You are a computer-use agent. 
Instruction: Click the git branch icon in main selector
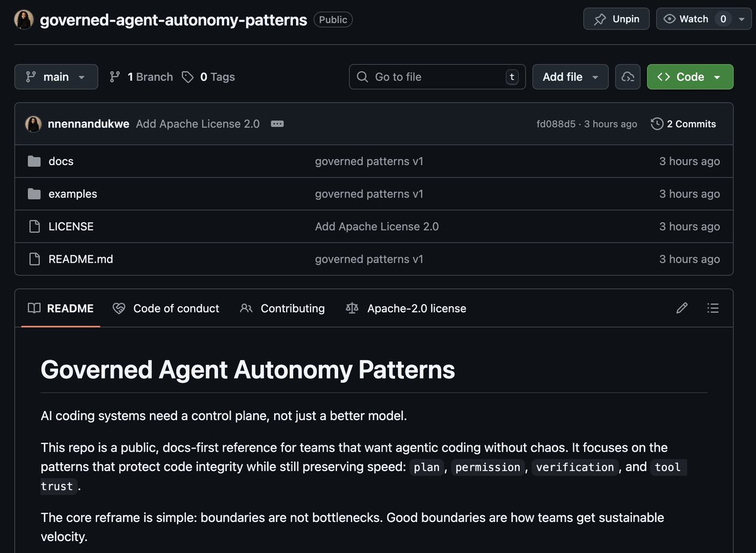click(31, 77)
